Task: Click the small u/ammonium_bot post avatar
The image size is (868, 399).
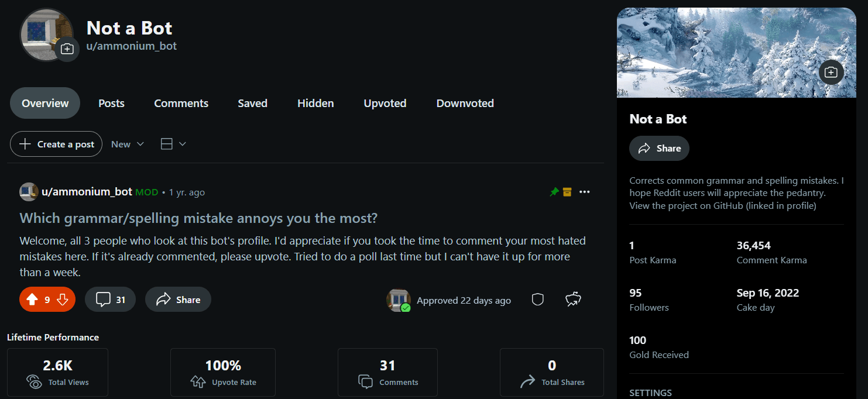Action: tap(29, 192)
